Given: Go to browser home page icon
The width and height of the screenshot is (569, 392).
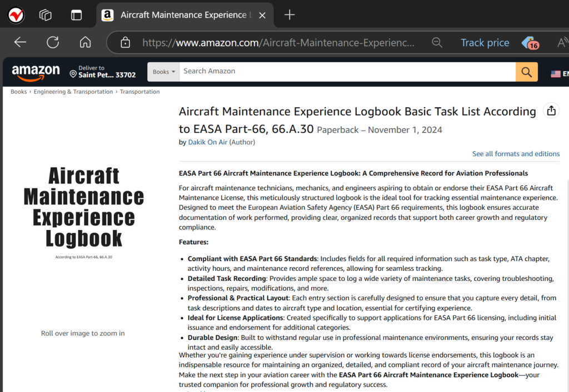Looking at the screenshot, I should click(85, 42).
